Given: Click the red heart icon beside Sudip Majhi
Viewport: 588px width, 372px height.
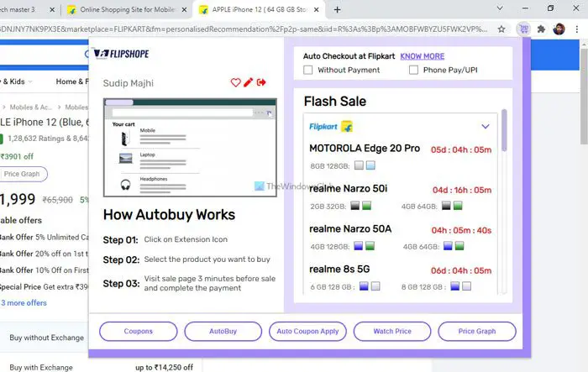Looking at the screenshot, I should (x=235, y=82).
